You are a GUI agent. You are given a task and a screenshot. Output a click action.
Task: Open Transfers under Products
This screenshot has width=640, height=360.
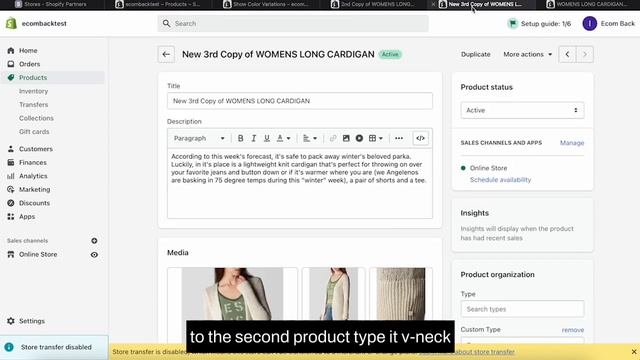tap(33, 104)
